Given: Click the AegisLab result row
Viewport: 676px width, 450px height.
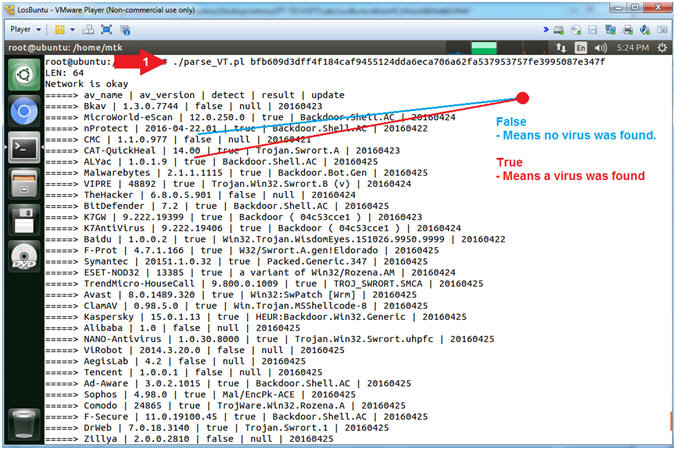Looking at the screenshot, I should coord(175,362).
